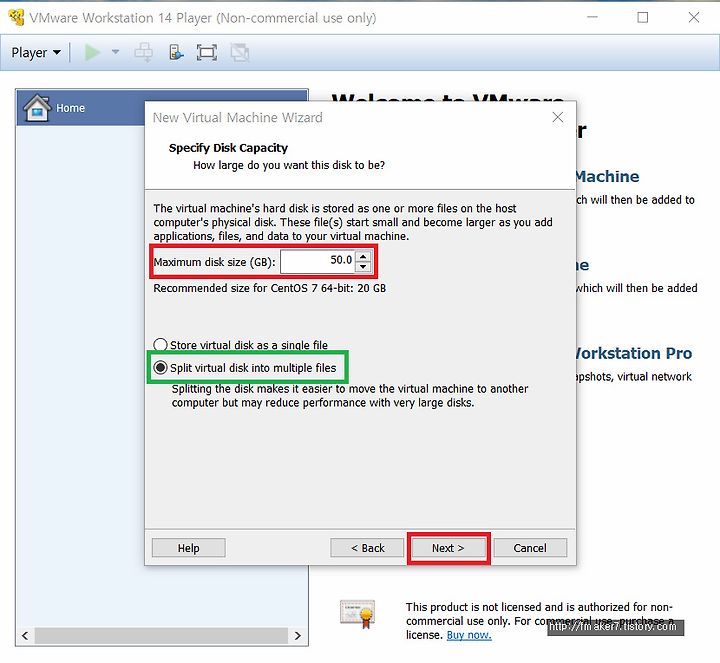Screen dimensions: 720x663
Task: Select Split virtual disk into multiple files
Action: pyautogui.click(x=245, y=367)
